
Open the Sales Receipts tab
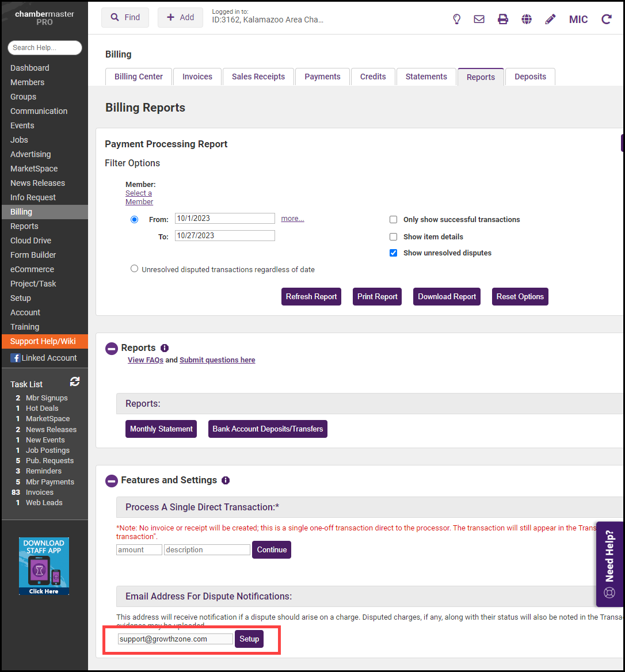(258, 77)
